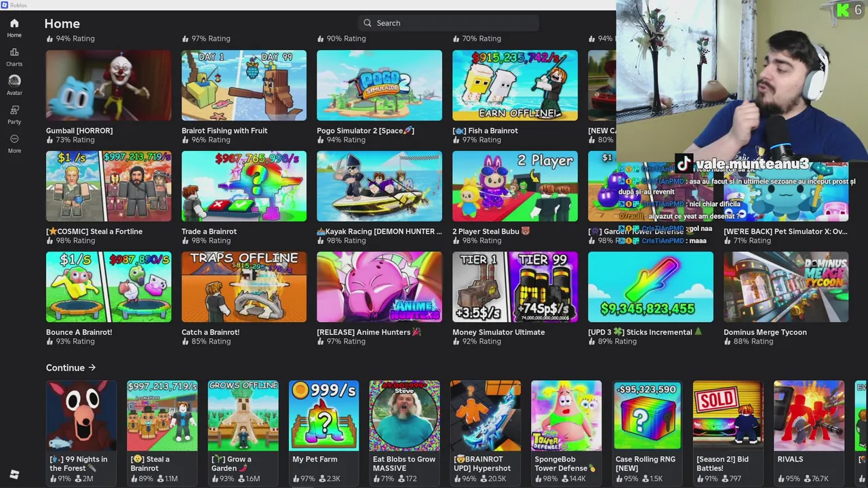Focus the Search input field
Image resolution: width=868 pixels, height=488 pixels.
coord(448,23)
